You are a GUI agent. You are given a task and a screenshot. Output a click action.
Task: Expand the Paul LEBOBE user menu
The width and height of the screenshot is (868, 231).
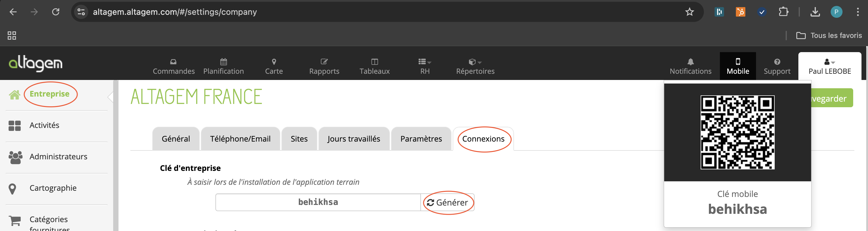[x=829, y=66]
